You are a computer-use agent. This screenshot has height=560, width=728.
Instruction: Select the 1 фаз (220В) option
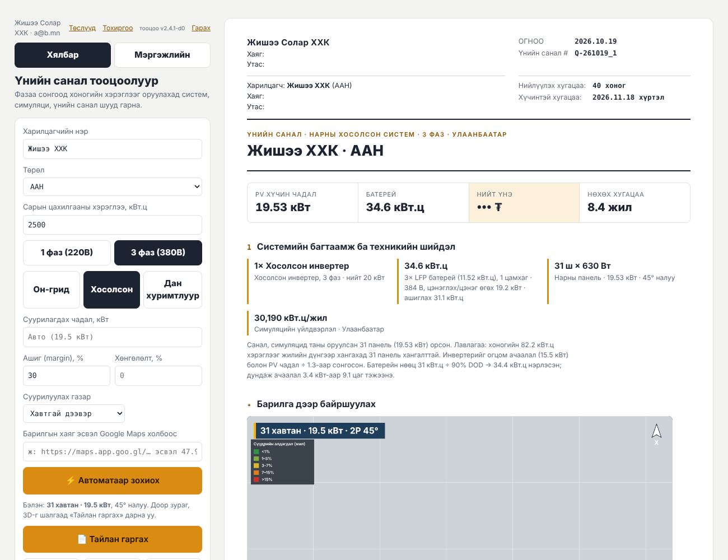(67, 253)
